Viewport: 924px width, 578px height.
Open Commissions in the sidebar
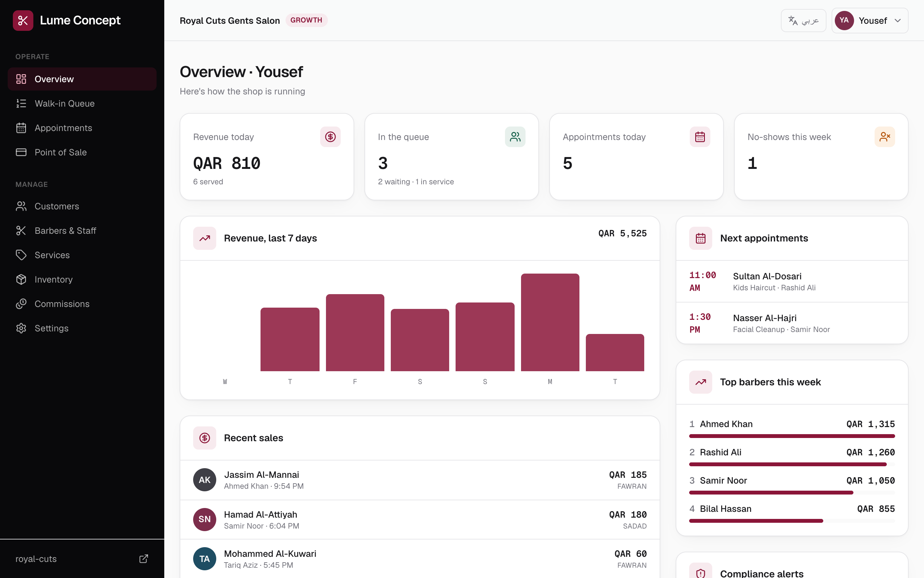click(x=82, y=304)
